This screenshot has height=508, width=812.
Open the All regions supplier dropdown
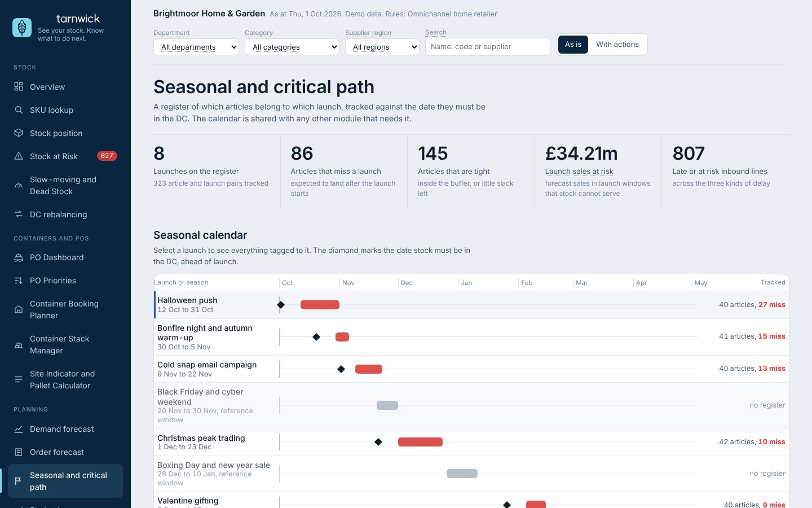[382, 47]
